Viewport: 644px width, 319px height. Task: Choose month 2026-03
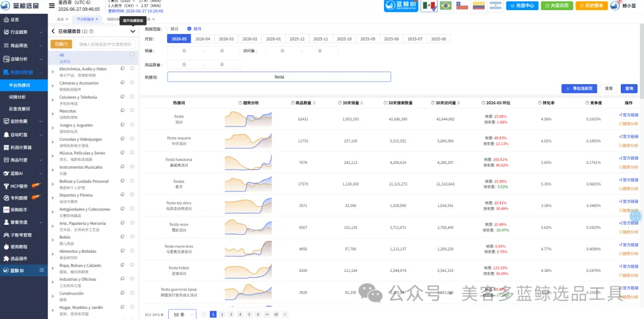click(x=227, y=39)
